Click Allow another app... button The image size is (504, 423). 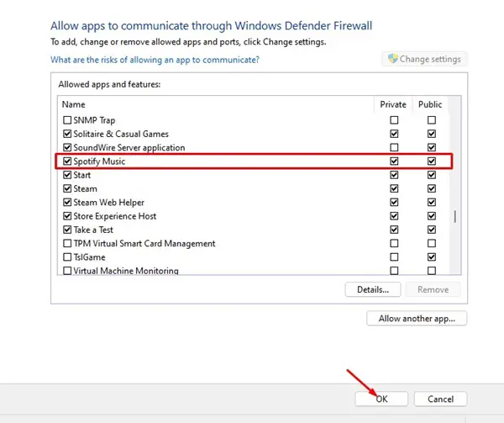pyautogui.click(x=417, y=319)
